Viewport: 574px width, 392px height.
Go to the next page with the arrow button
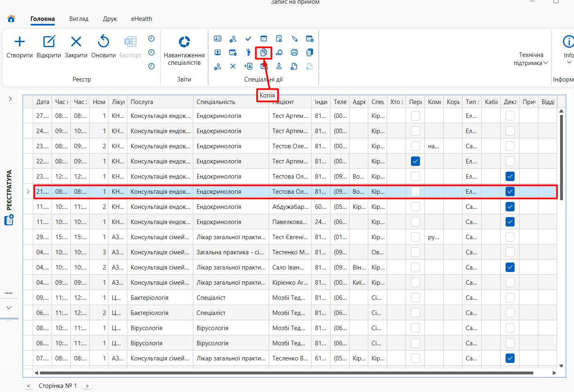click(87, 385)
